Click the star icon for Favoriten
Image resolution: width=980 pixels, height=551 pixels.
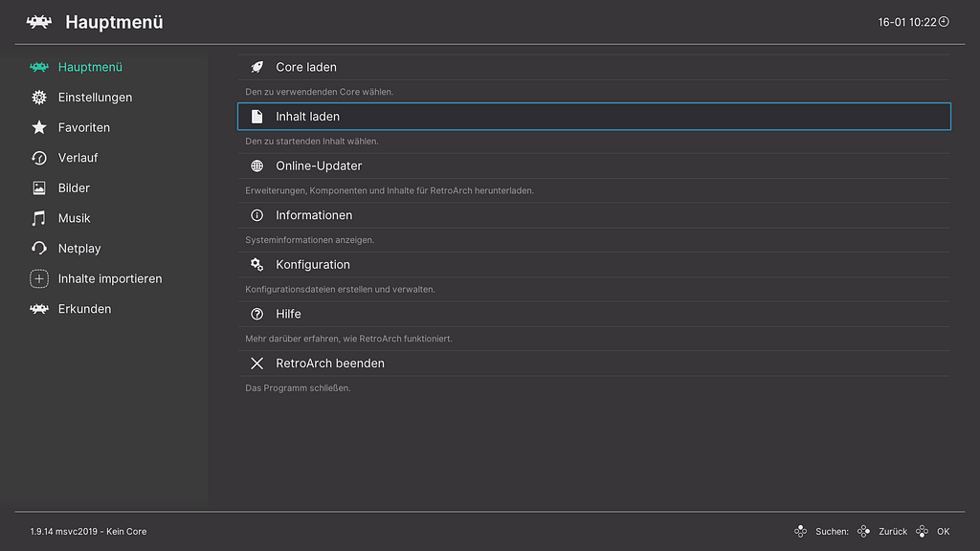click(x=39, y=127)
